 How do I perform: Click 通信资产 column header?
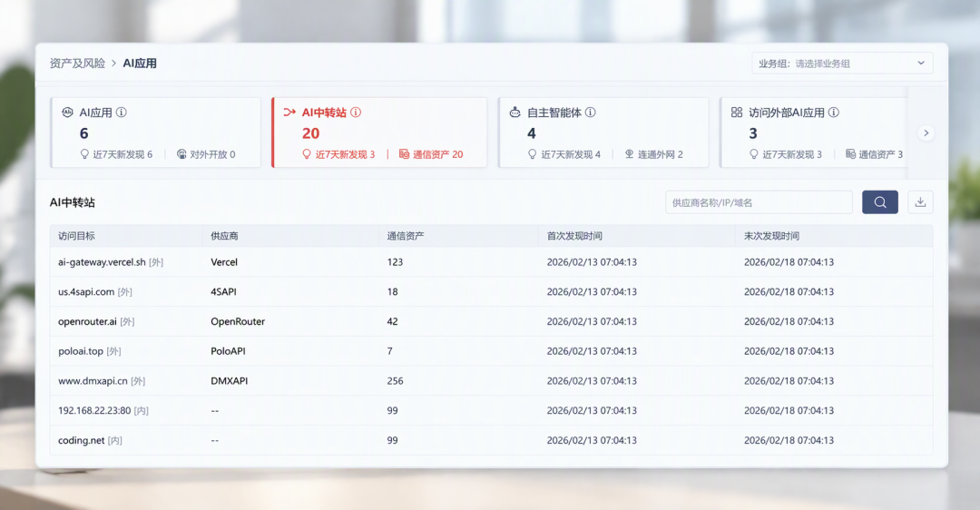tap(405, 236)
